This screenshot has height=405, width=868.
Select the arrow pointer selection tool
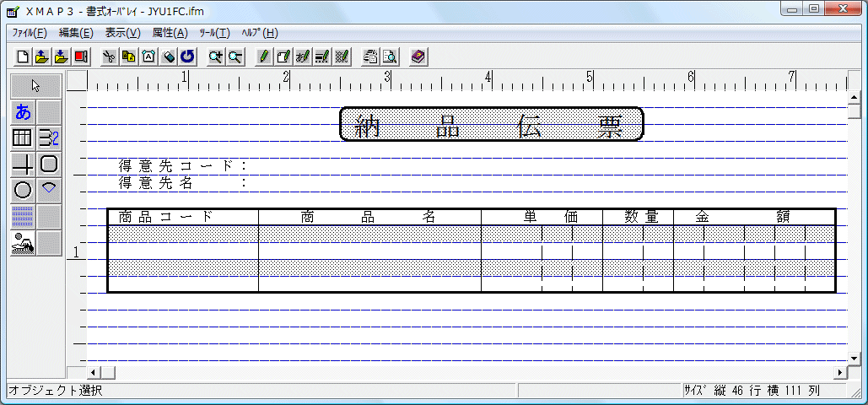tap(36, 86)
